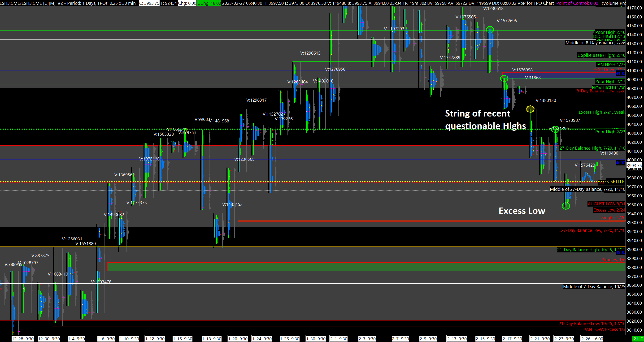The height and width of the screenshot is (342, 644).
Task: Click the green '2 L E' indicator box
Action: [x=638, y=339]
